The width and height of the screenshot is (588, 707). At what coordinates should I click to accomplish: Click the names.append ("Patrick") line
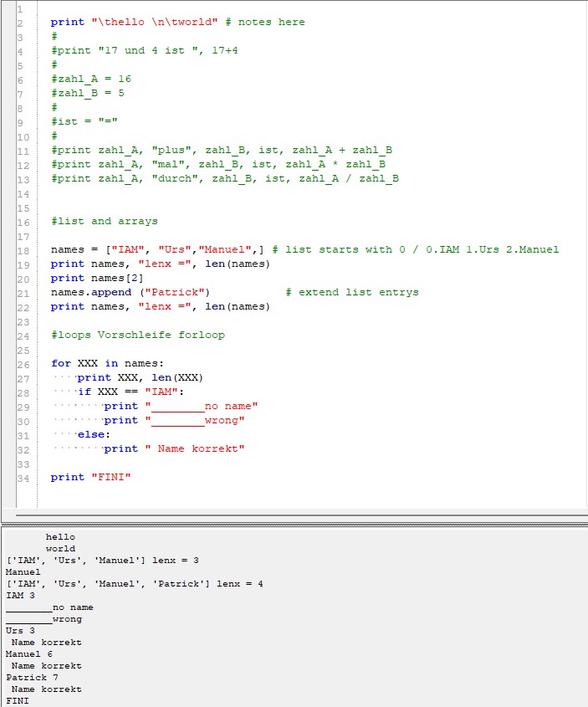(x=130, y=293)
